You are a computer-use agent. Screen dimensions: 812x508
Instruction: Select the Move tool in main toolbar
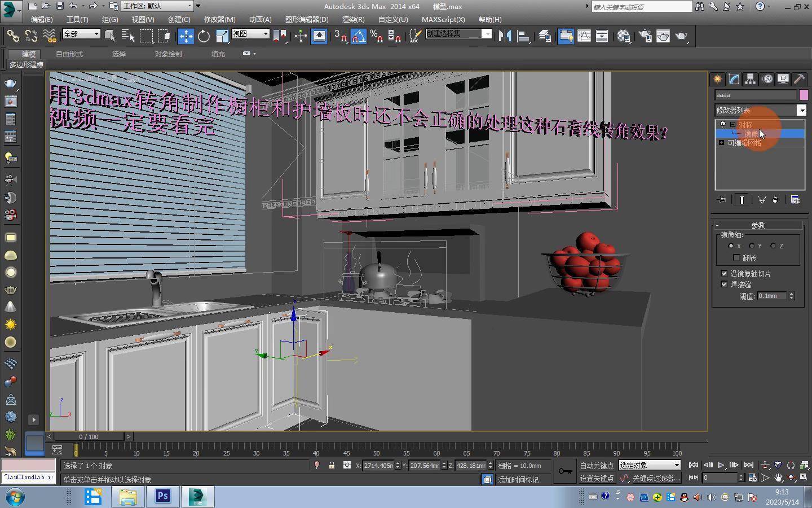pyautogui.click(x=186, y=36)
